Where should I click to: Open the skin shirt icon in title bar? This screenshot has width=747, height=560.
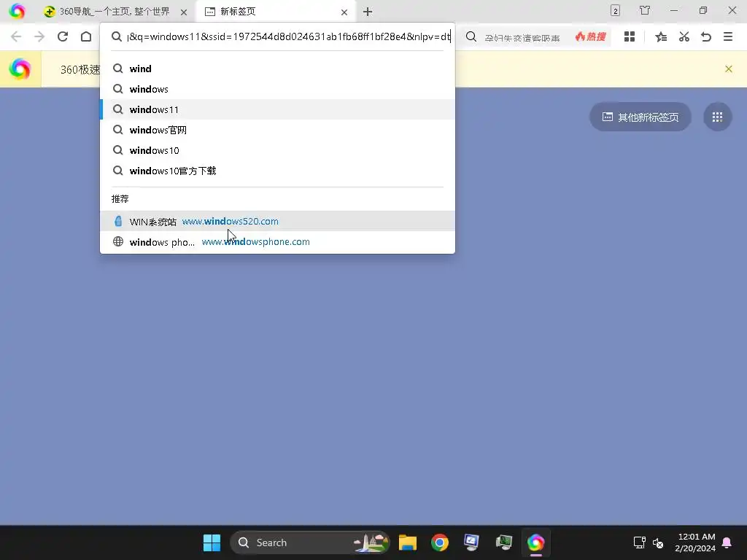pos(645,10)
